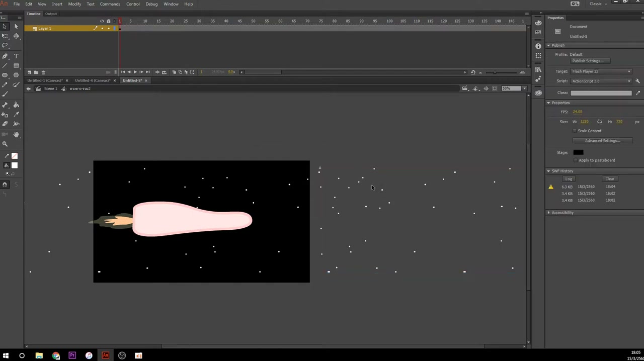This screenshot has height=361, width=644.
Task: Toggle Scale Content checkbox
Action: tap(575, 131)
